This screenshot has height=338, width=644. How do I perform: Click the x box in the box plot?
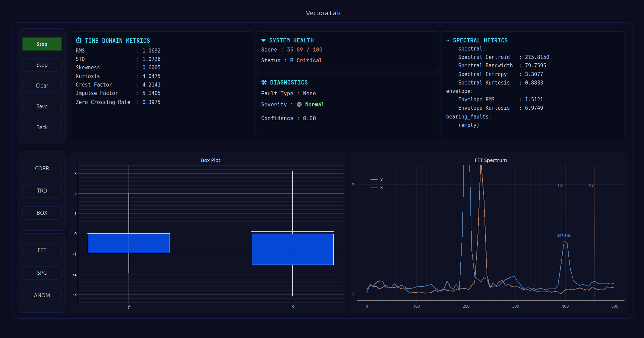293,248
